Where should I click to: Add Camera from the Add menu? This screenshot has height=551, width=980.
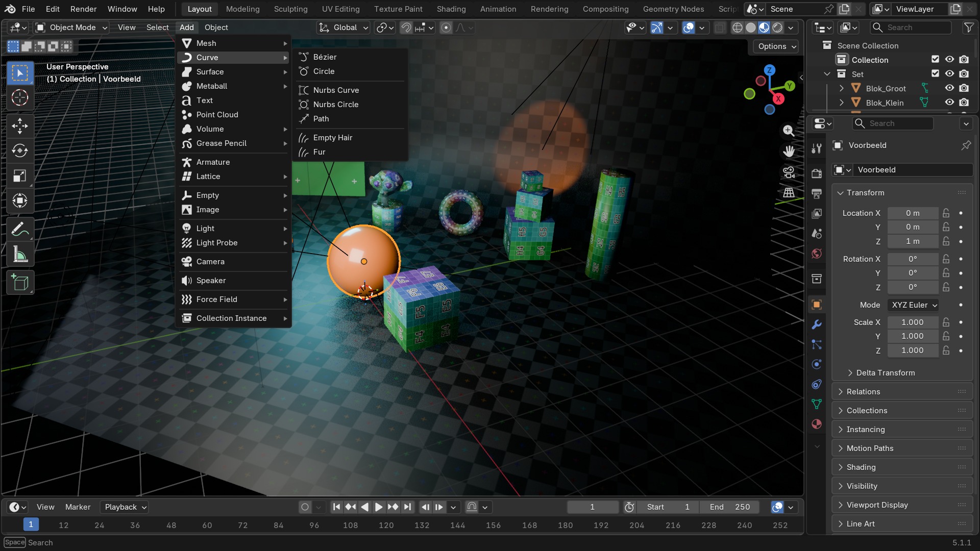(234, 262)
